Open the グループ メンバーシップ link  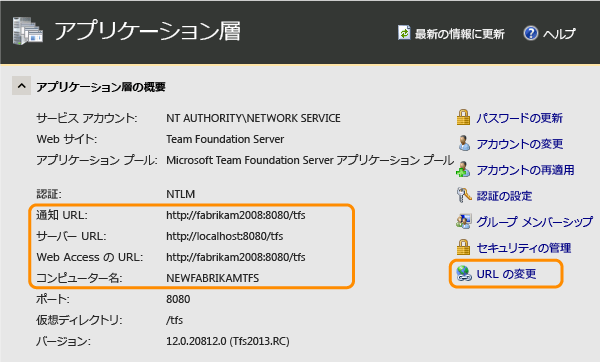(x=535, y=222)
